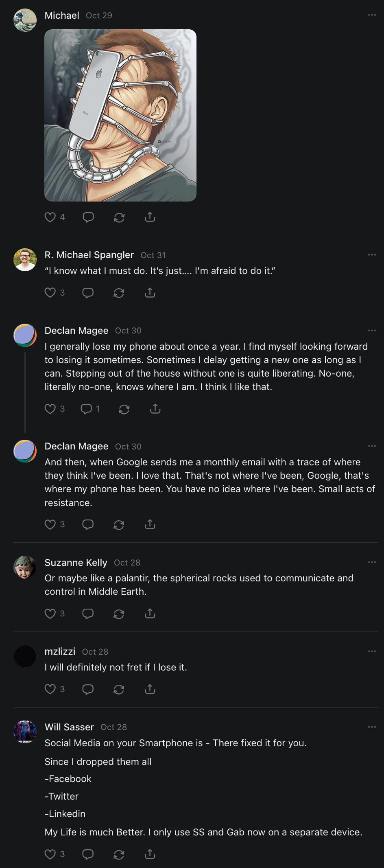Share Michael's image comment
This screenshot has width=384, height=868.
[150, 217]
